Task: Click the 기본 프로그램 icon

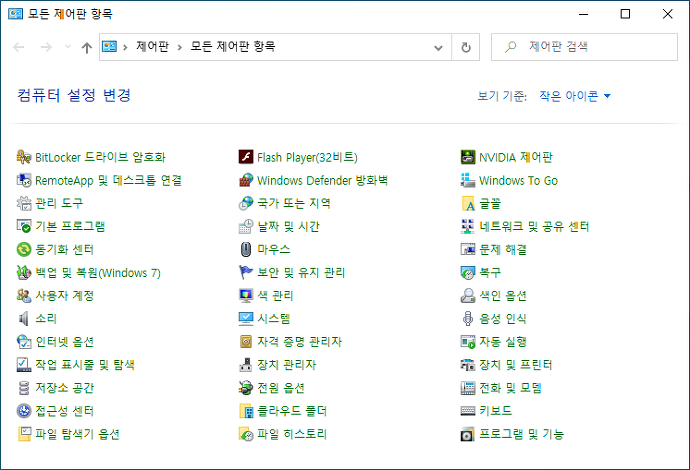Action: 24,227
